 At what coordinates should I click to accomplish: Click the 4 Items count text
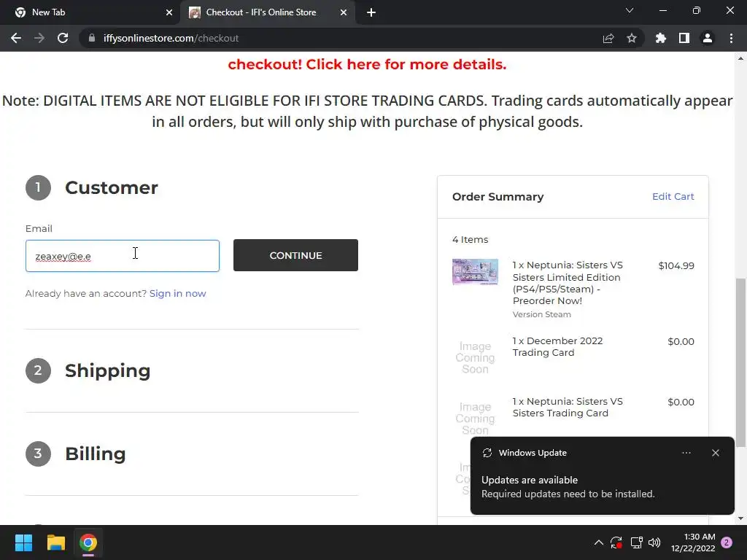[471, 239]
